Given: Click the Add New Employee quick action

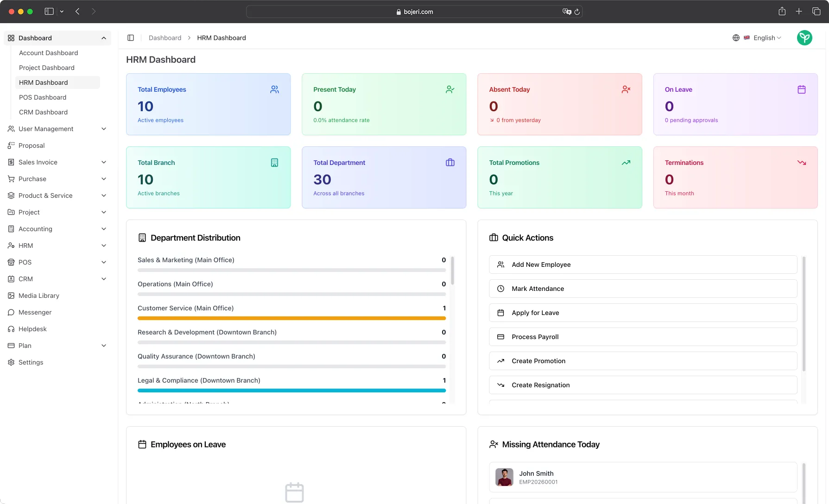Looking at the screenshot, I should point(643,265).
